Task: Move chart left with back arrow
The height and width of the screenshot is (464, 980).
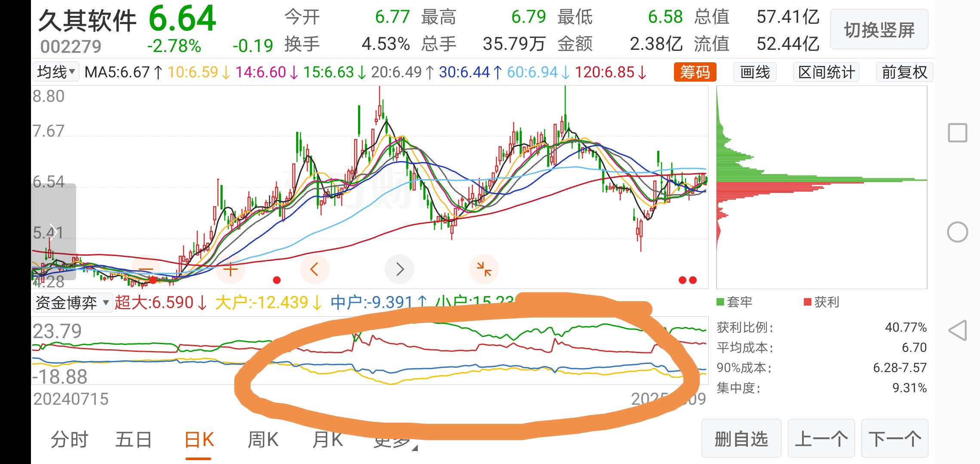Action: (315, 269)
